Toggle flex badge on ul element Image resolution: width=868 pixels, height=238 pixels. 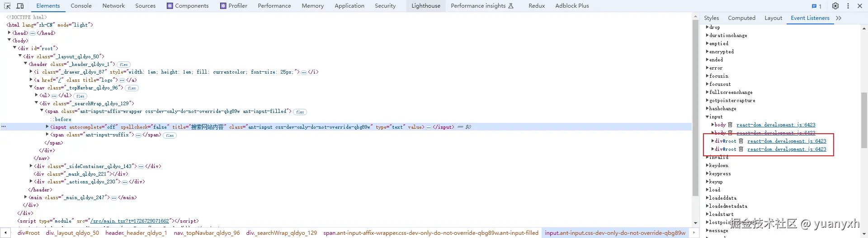pyautogui.click(x=80, y=96)
